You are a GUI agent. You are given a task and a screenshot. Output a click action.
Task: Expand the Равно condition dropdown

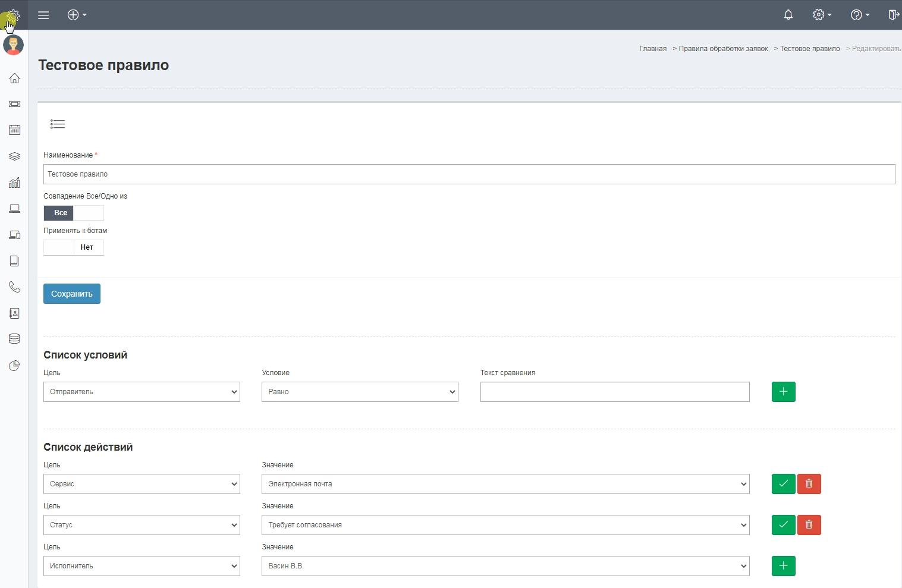pyautogui.click(x=360, y=392)
